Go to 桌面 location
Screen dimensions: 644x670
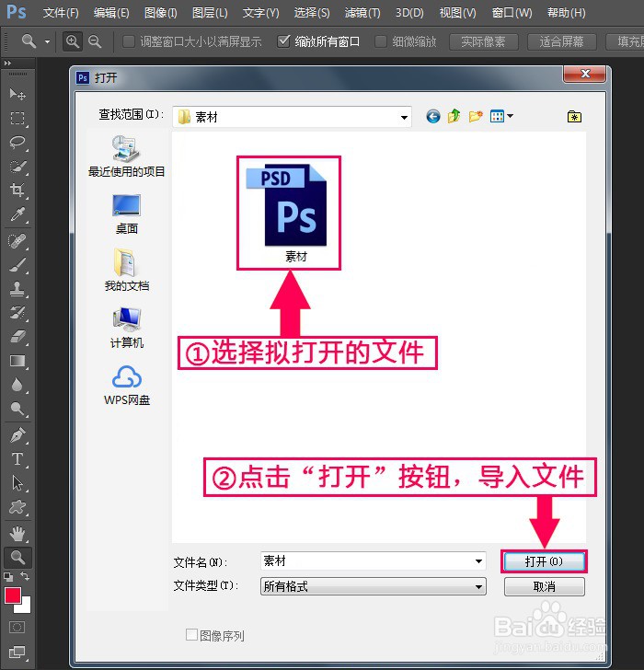click(x=126, y=214)
